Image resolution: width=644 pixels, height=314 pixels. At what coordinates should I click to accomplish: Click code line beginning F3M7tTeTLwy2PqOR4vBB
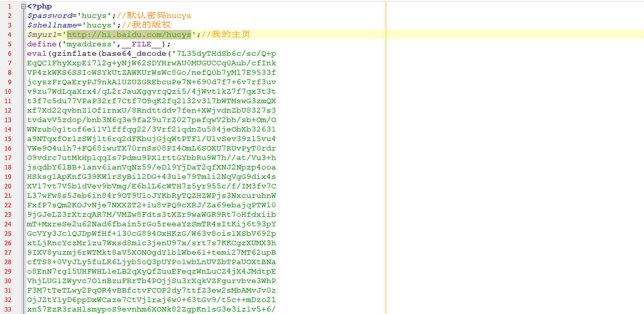152,291
